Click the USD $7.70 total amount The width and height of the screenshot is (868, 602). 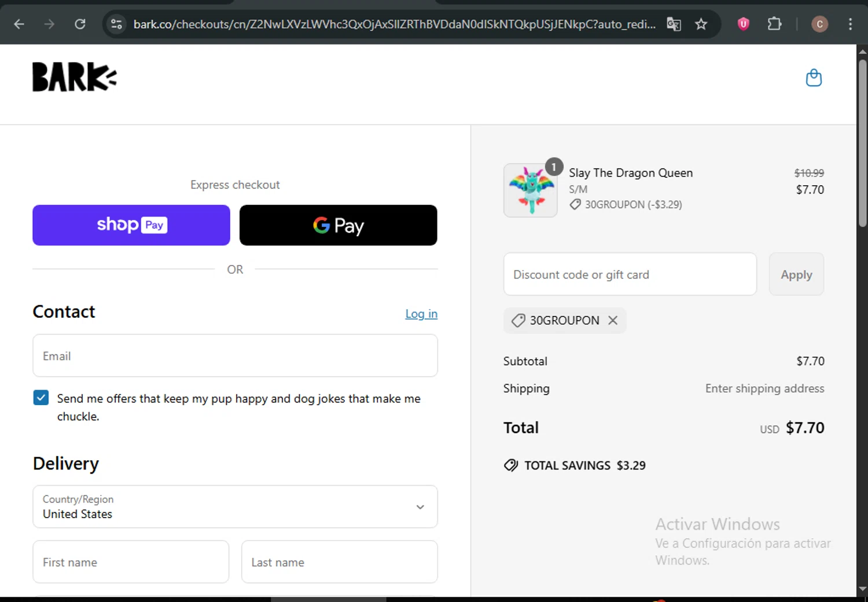coord(792,428)
